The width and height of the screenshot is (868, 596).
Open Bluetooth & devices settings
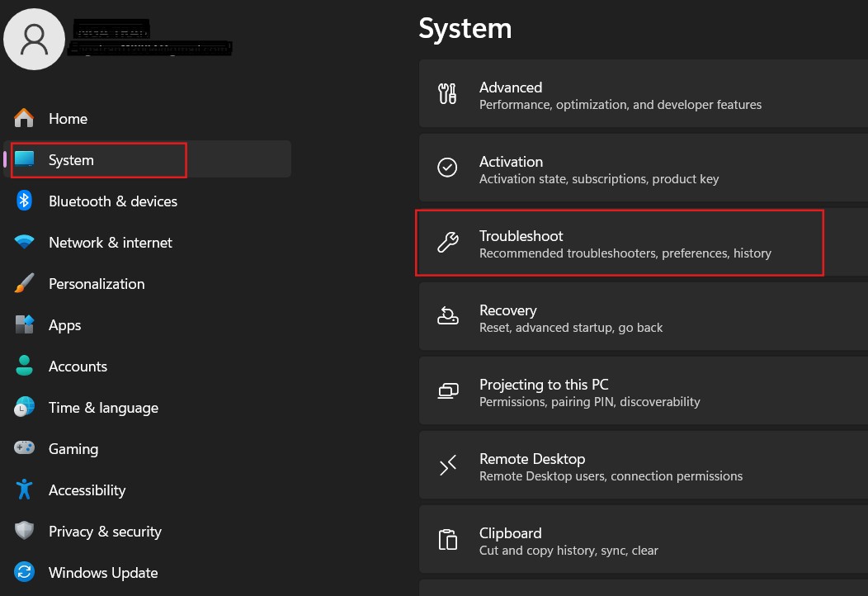147,201
